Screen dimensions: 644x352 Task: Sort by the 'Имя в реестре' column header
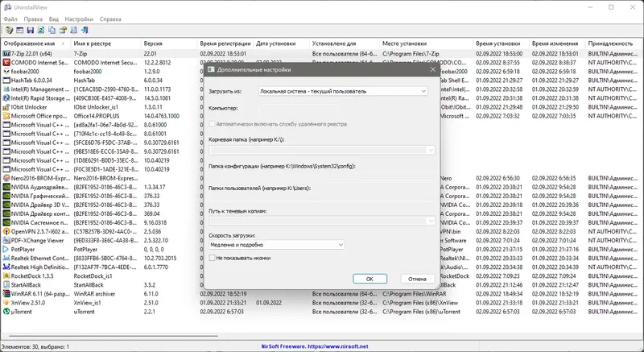106,43
